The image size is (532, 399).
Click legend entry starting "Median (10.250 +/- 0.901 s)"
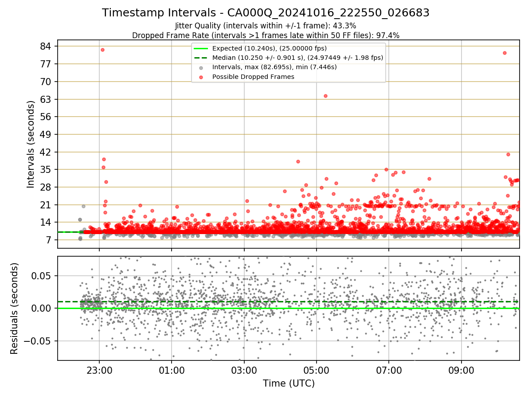click(x=297, y=58)
